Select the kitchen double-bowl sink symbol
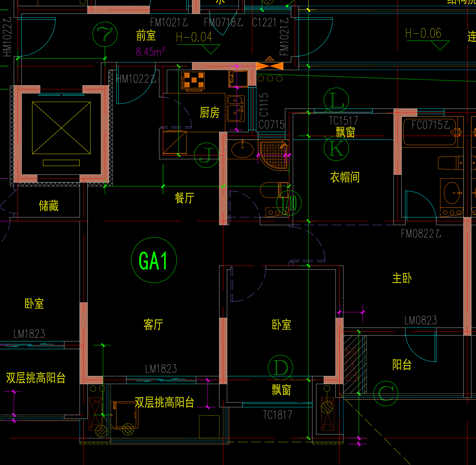Image resolution: width=476 pixels, height=465 pixels. click(236, 108)
